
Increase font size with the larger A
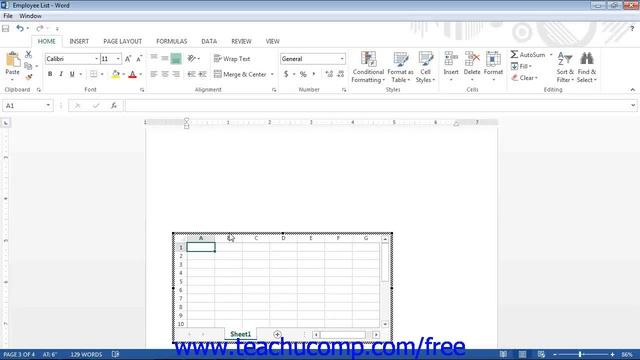[x=128, y=59]
